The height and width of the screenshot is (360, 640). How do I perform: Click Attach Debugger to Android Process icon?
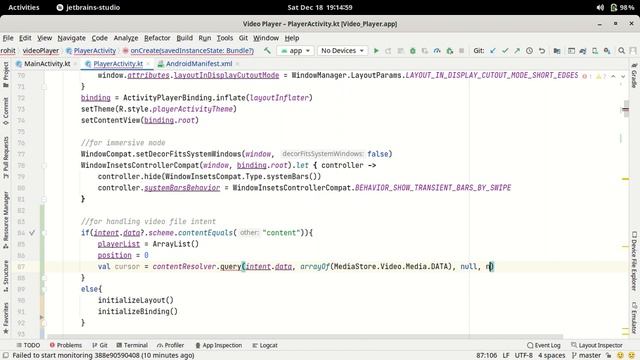click(x=449, y=51)
